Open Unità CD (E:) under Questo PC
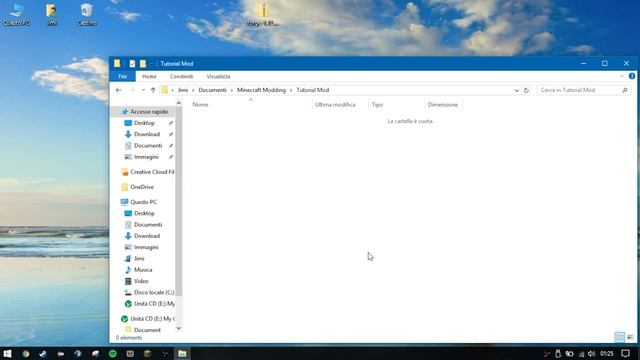The width and height of the screenshot is (640, 360). point(149,304)
